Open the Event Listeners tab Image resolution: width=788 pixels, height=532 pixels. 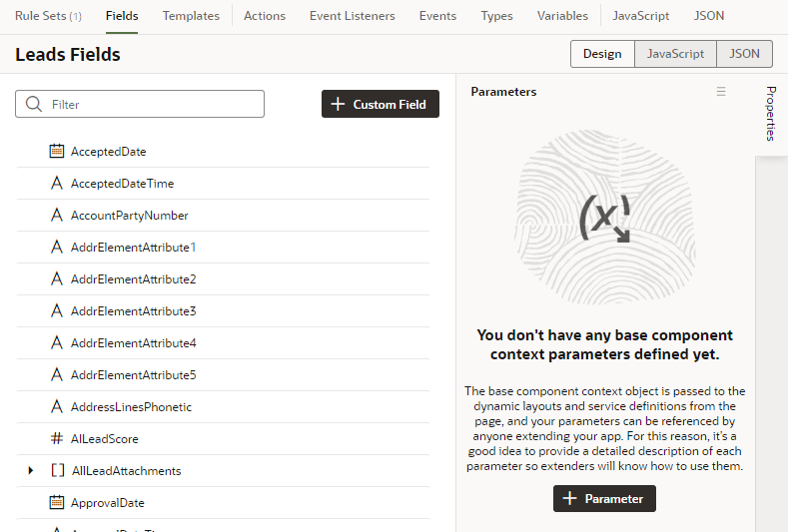coord(353,16)
